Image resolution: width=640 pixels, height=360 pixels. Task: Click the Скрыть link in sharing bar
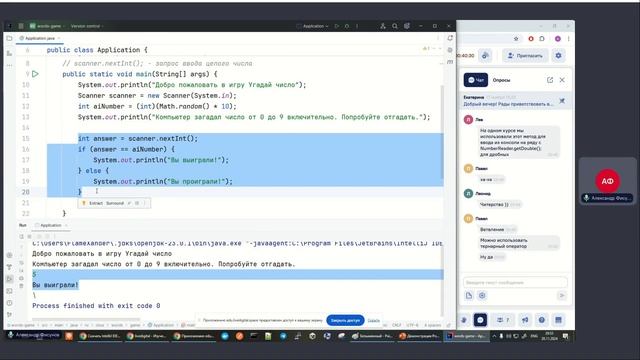[373, 320]
